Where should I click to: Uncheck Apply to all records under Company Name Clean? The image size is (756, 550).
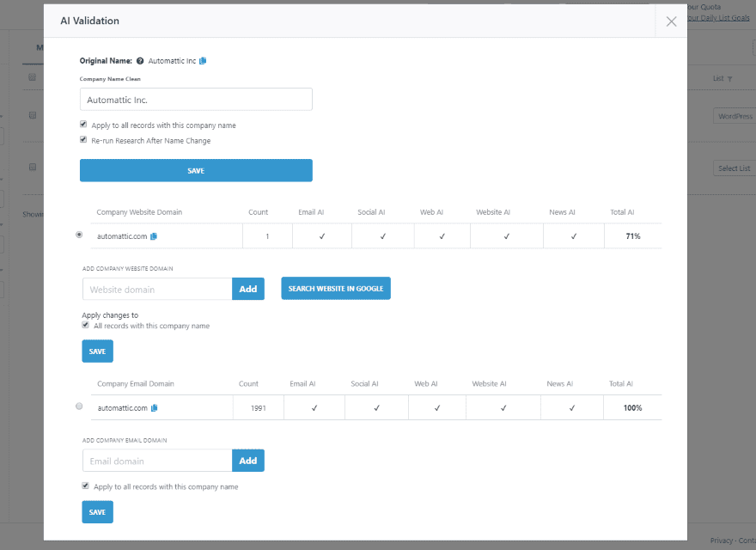(x=83, y=125)
